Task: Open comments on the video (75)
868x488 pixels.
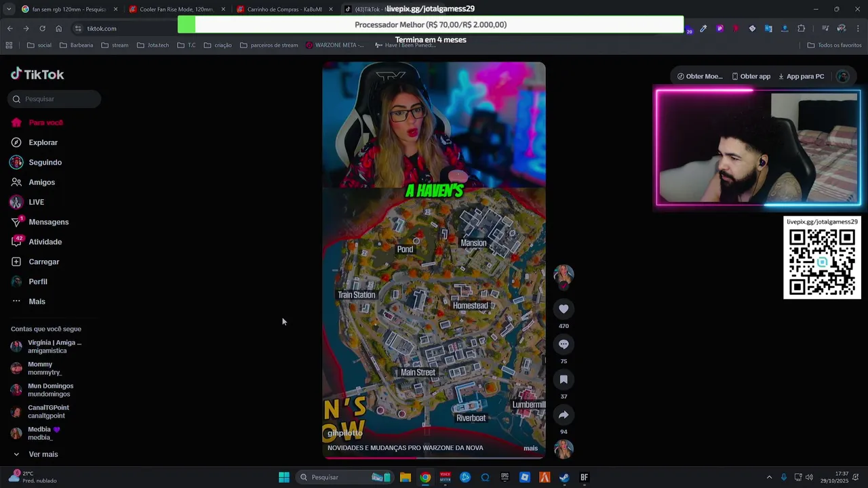Action: click(564, 344)
